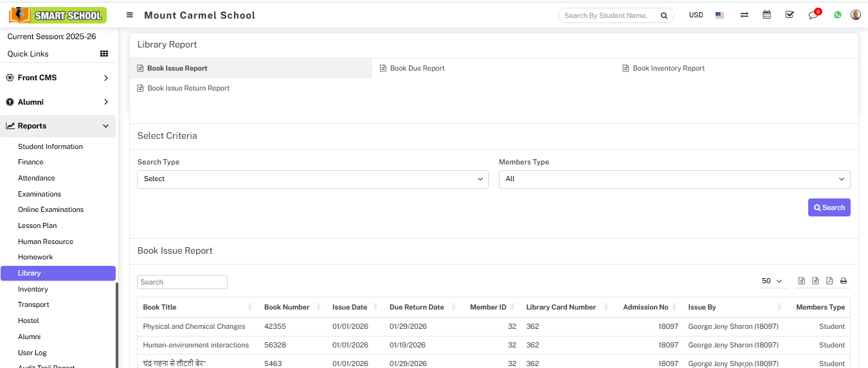
Task: Open the Search Type dropdown
Action: [312, 179]
